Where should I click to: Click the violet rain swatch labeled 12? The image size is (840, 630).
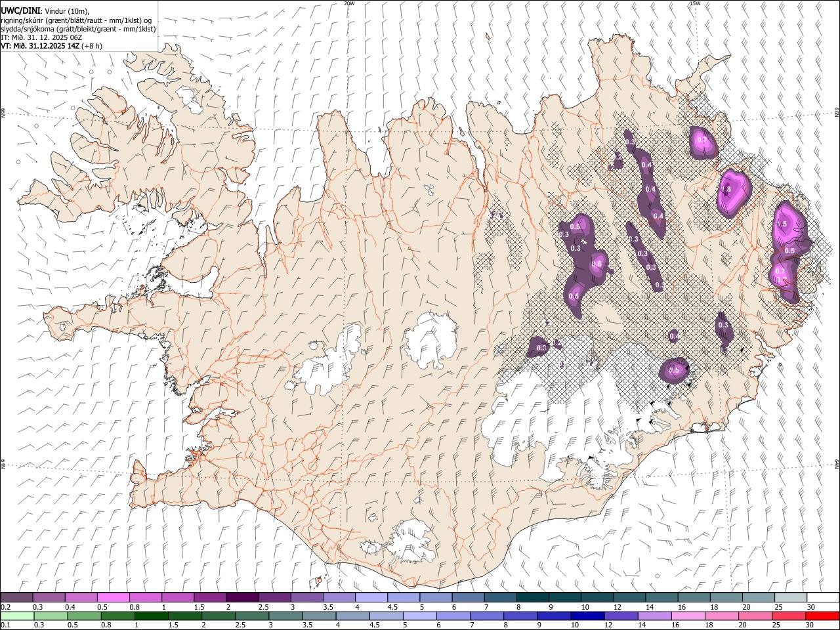pos(621,616)
